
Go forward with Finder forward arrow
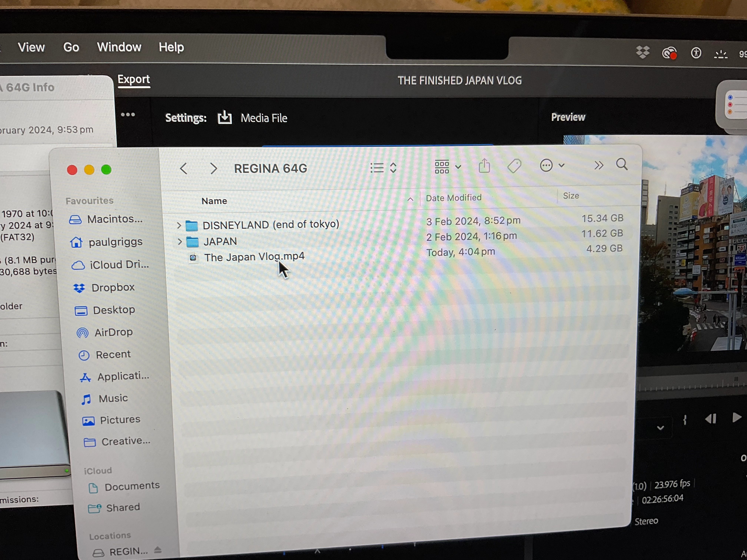pos(213,168)
